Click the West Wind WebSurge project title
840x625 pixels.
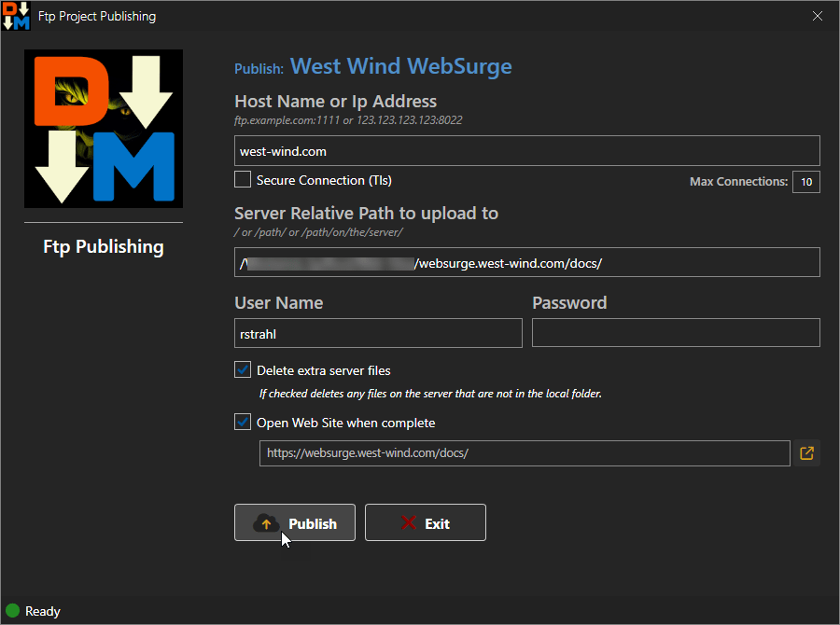[x=400, y=67]
